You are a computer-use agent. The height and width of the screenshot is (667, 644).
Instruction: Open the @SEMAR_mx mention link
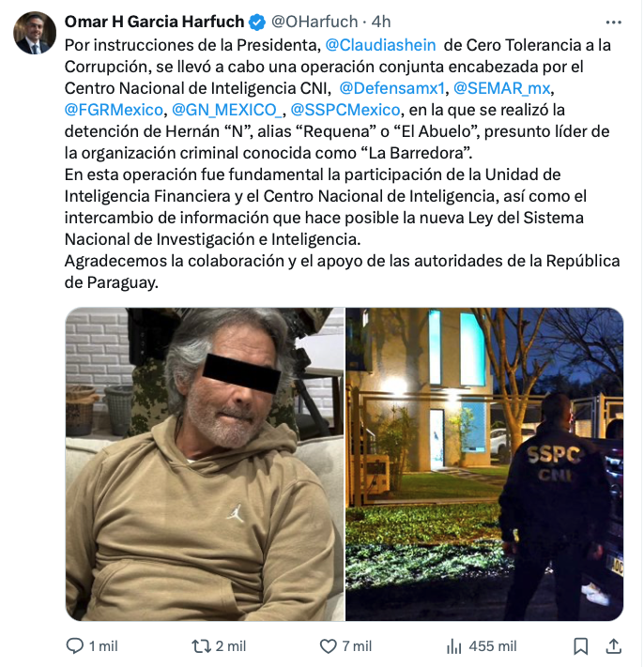[x=502, y=88]
